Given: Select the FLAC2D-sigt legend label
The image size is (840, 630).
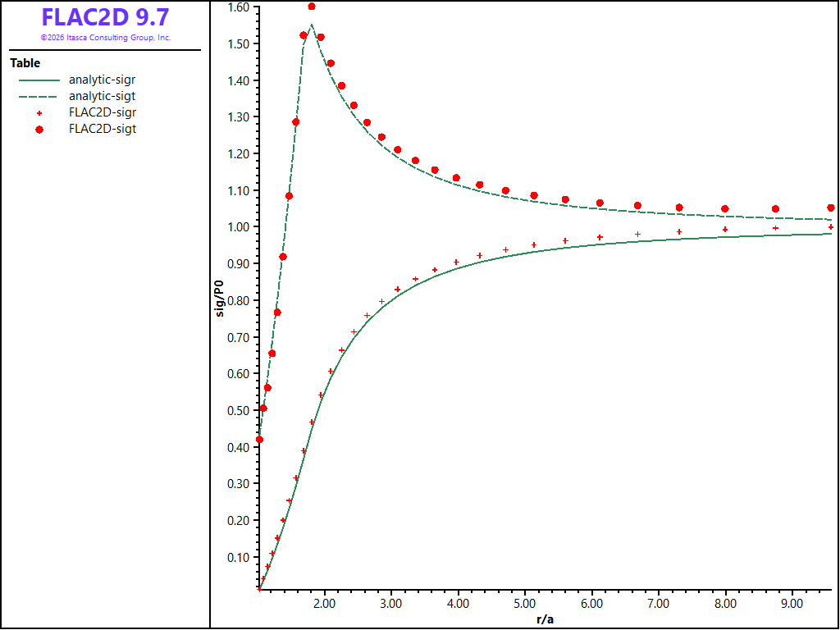Looking at the screenshot, I should coord(103,129).
